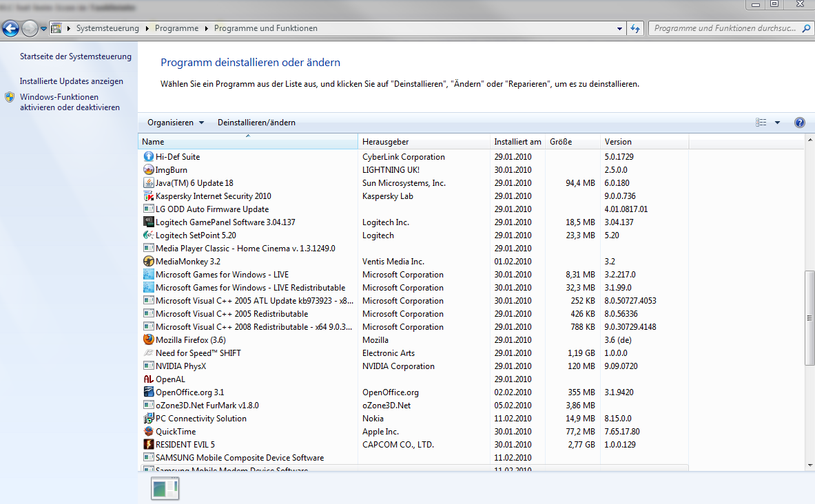Sort by the Installiert am column header
This screenshot has height=504, width=815.
pos(517,141)
